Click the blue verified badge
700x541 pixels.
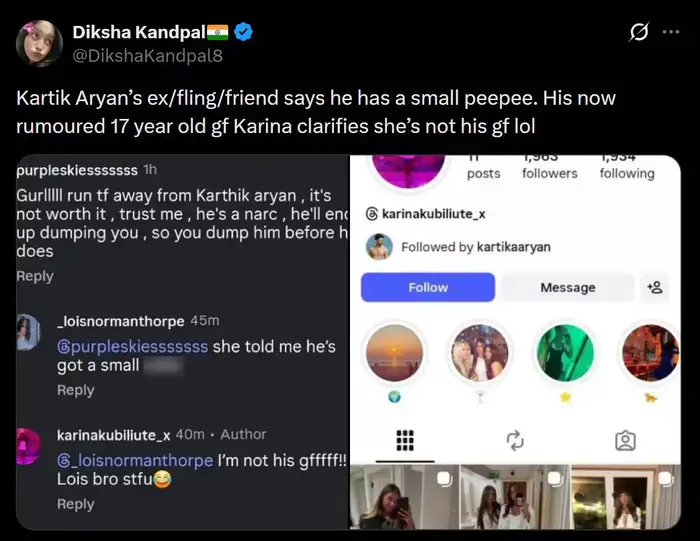pos(244,33)
